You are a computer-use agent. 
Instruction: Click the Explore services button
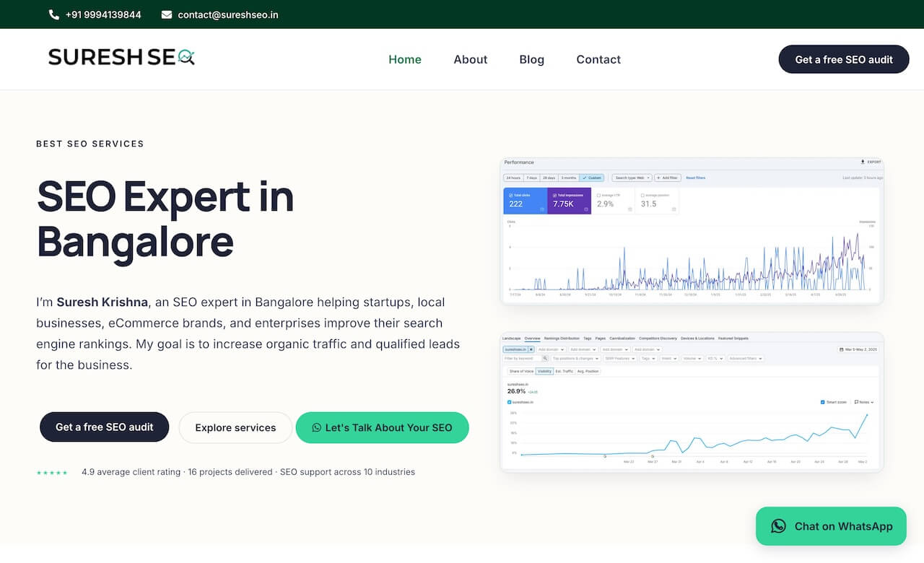click(x=235, y=427)
